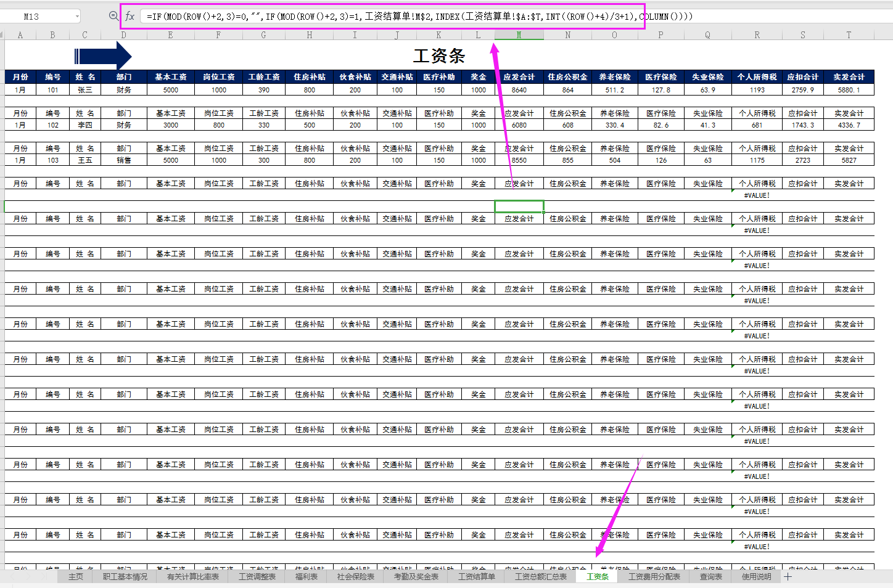The height and width of the screenshot is (588, 893).
Task: Click the 8550 total pay cell
Action: click(519, 160)
